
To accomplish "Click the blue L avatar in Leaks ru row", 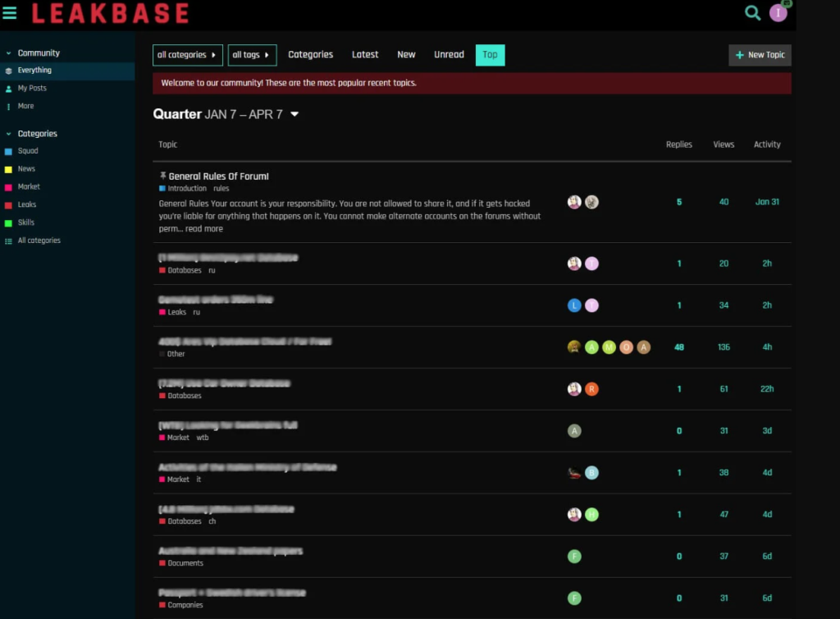I will coord(574,305).
